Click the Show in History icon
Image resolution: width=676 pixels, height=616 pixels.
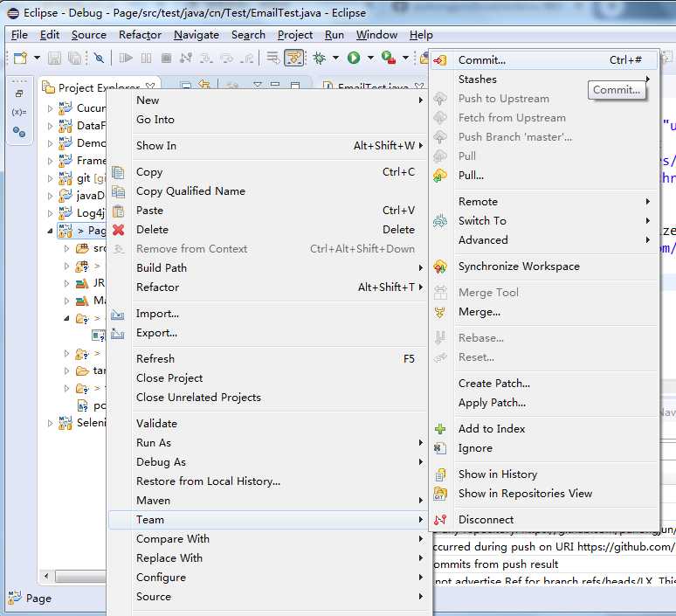(x=439, y=474)
